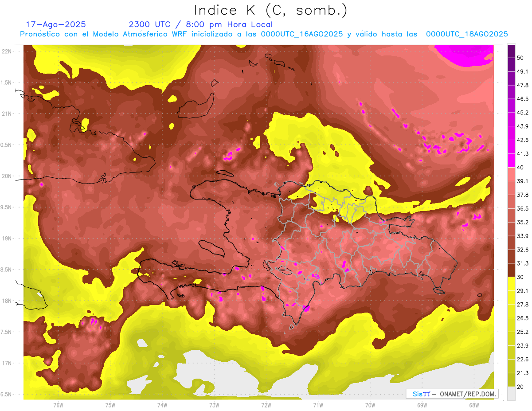Screen dimensions: 532x411
Task: Click the "20N" latitude axis label
Action: coord(8,176)
